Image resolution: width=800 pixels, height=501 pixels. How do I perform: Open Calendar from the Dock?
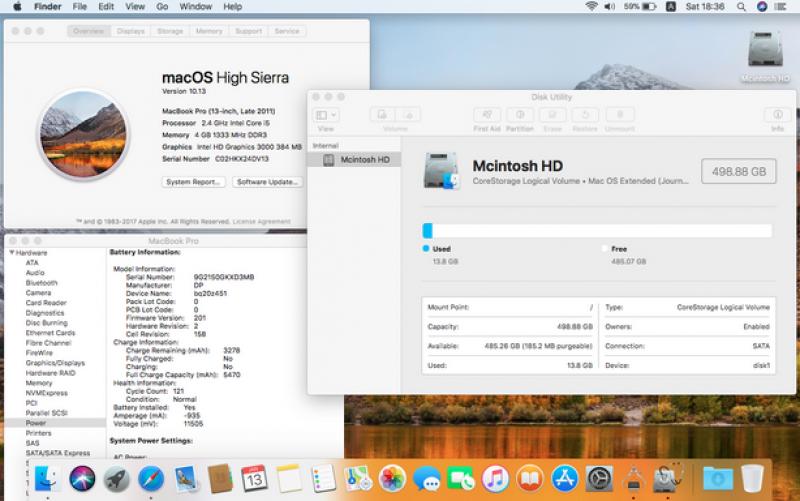tap(254, 479)
